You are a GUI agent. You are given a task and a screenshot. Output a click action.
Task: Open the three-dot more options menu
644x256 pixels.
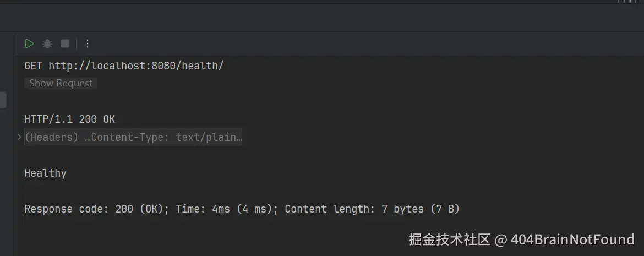(x=87, y=43)
